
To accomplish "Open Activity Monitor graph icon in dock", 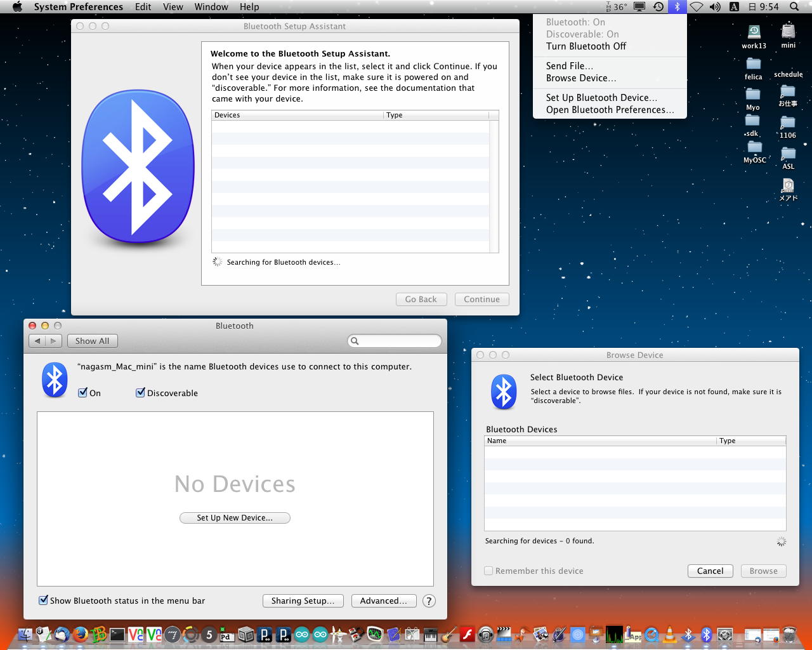I will (614, 634).
